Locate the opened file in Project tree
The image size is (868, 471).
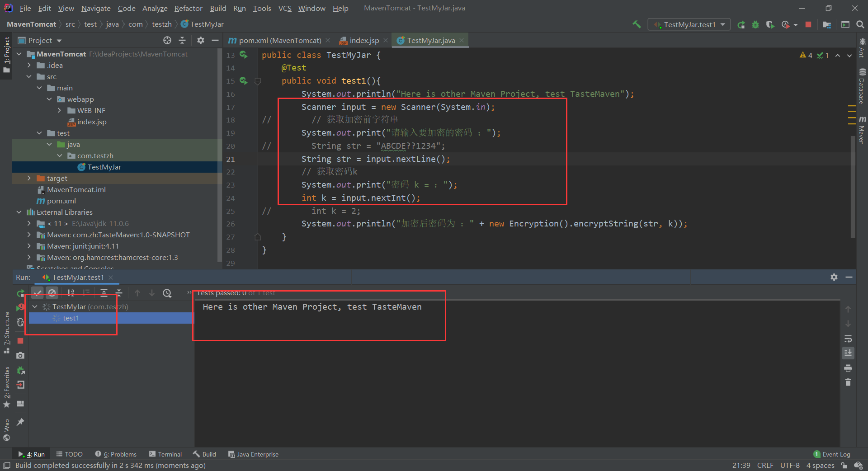167,40
